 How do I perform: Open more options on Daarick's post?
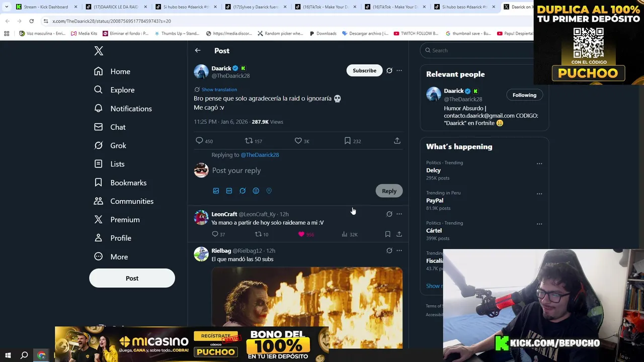coord(399,70)
